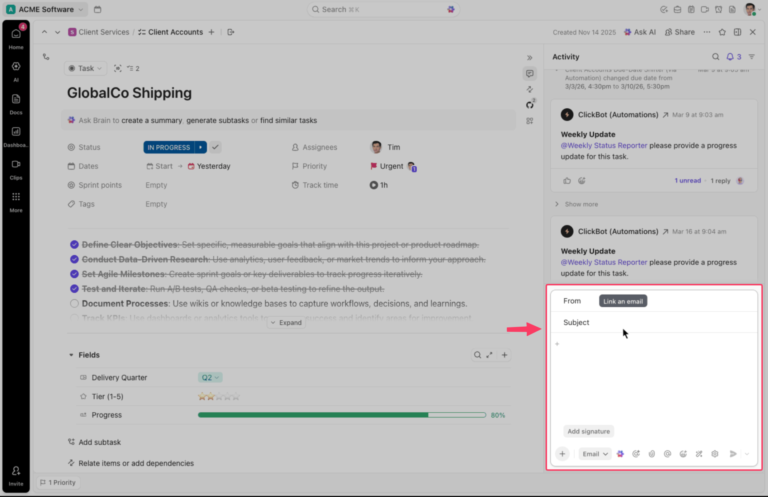The image size is (768, 497).
Task: Click Ask AI button
Action: tap(640, 32)
